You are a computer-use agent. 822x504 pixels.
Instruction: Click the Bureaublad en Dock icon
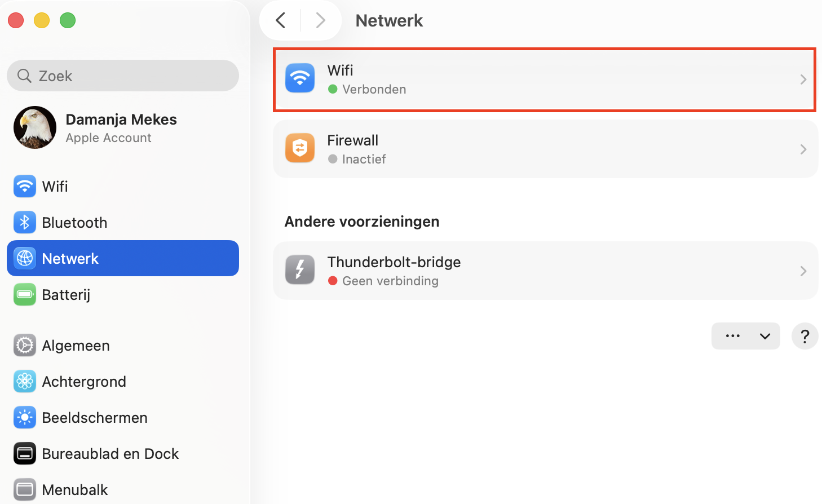point(24,453)
